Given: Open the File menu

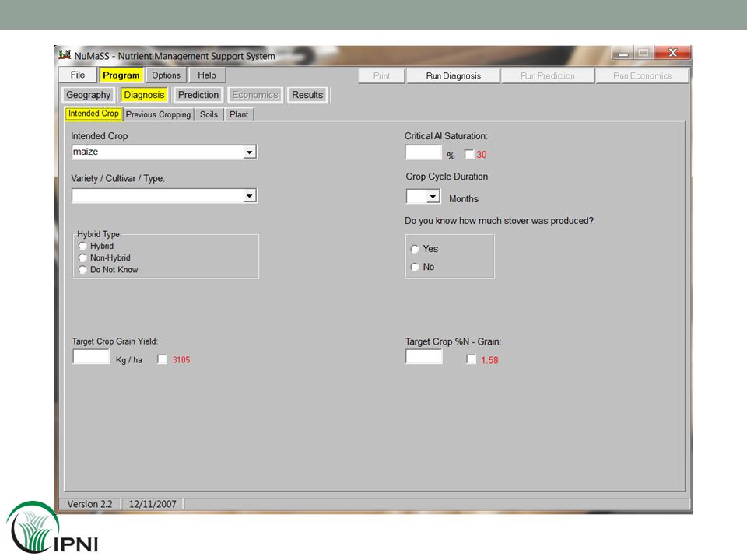Looking at the screenshot, I should 78,75.
